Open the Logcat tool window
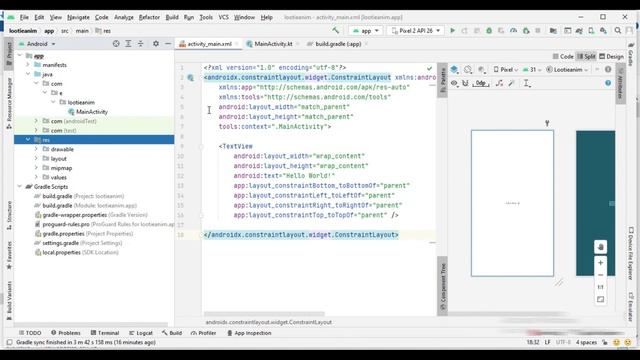Image resolution: width=640 pixels, height=360 pixels. tap(141, 333)
